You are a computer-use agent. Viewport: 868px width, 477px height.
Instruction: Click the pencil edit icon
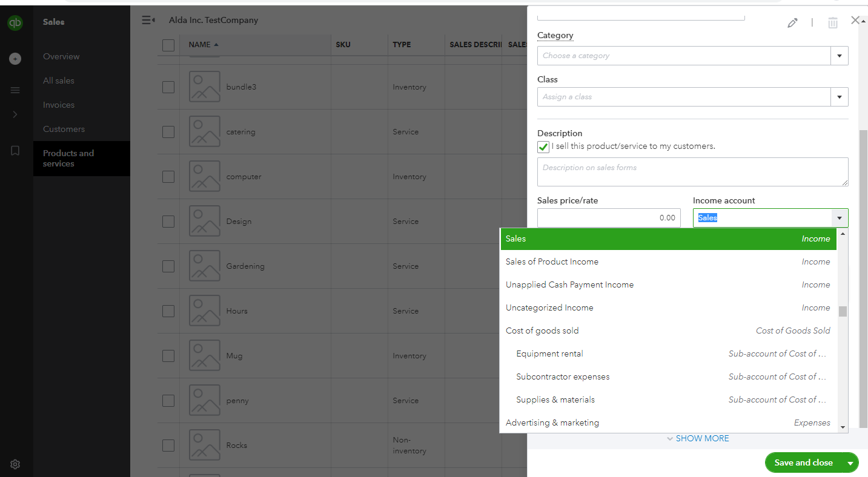(x=792, y=23)
